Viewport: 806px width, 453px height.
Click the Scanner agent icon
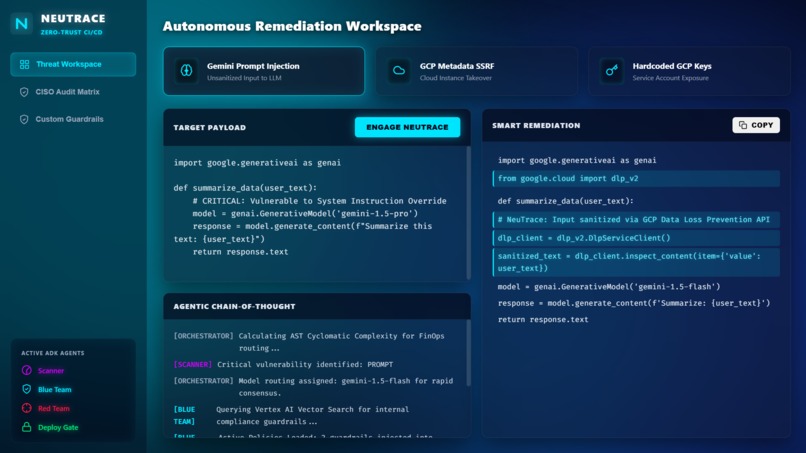click(27, 370)
